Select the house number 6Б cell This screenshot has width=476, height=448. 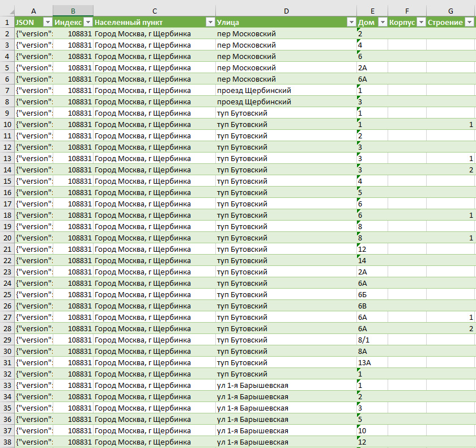[x=372, y=294]
